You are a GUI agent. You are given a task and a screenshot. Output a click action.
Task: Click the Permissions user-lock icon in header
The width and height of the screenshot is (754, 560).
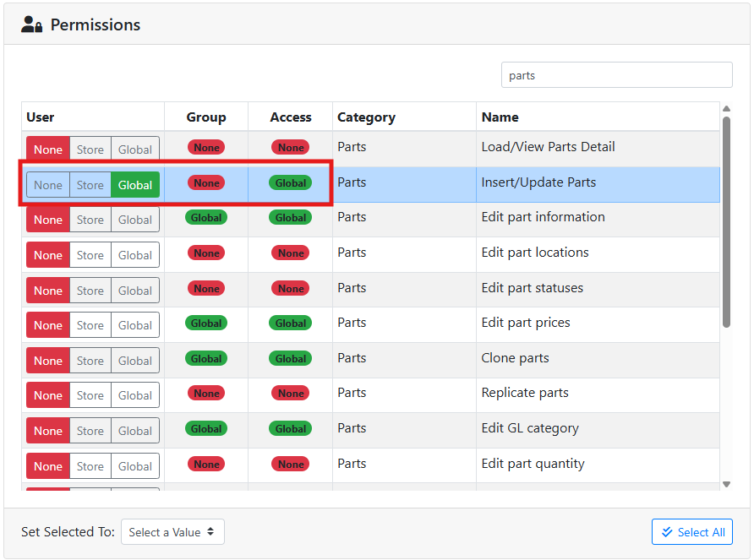(32, 24)
